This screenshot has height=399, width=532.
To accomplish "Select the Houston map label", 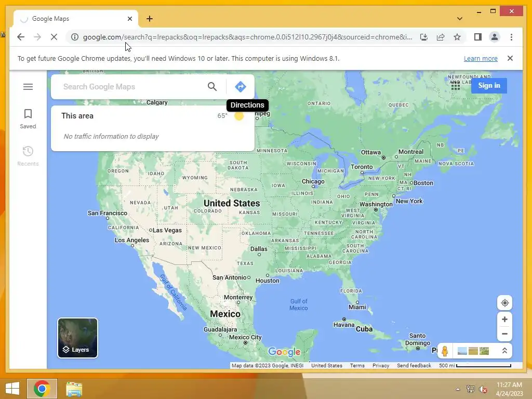I will click(268, 281).
